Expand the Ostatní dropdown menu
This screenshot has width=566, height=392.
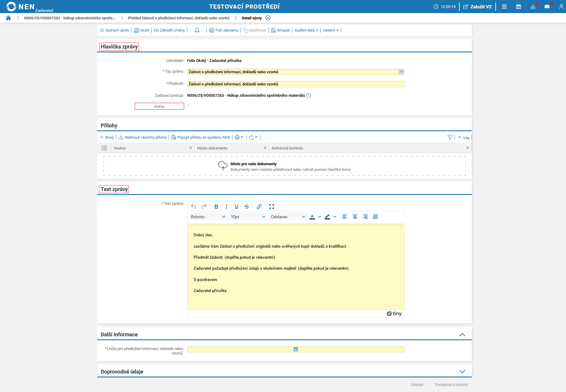(330, 30)
